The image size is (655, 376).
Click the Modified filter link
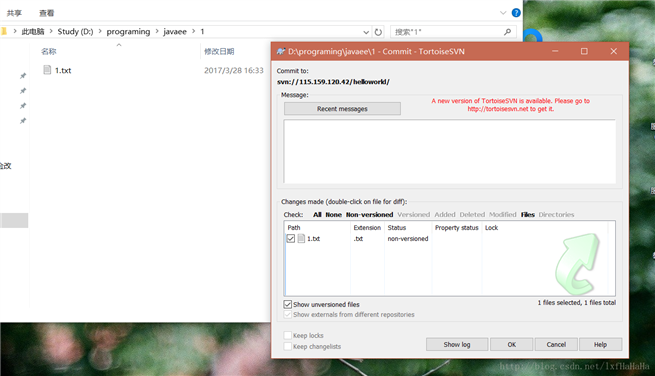point(503,214)
